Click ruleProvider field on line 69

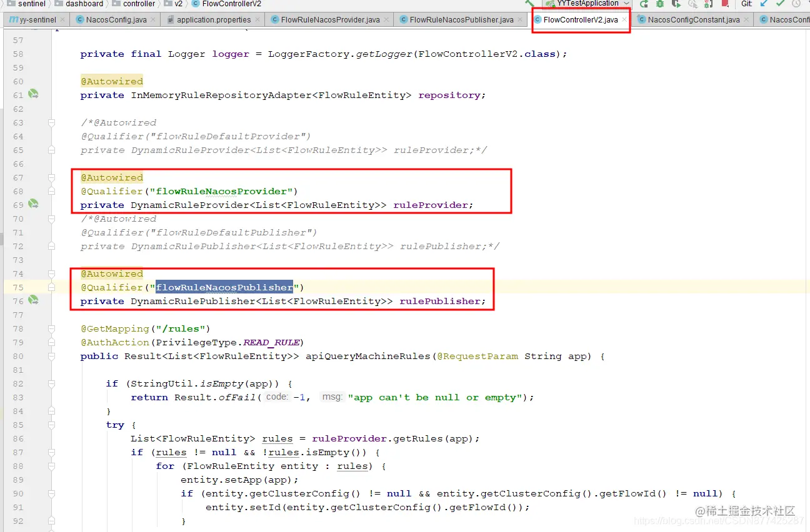[x=430, y=205]
